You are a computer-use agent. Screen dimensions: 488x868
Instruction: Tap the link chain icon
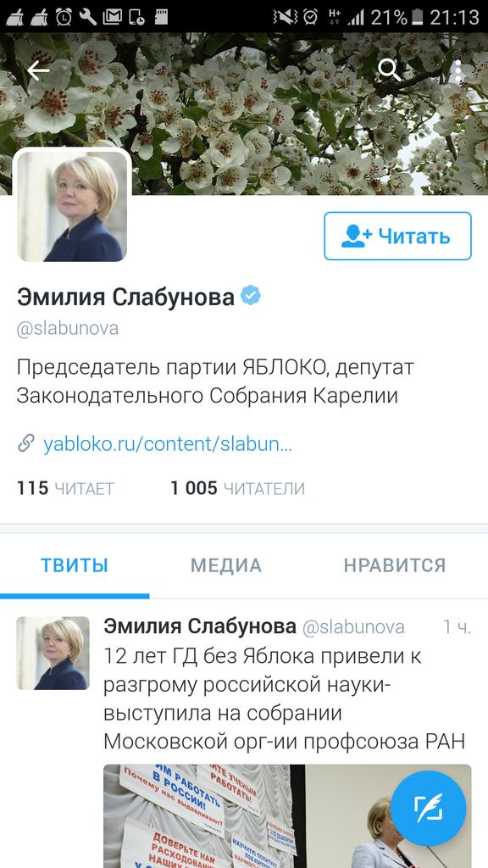26,443
